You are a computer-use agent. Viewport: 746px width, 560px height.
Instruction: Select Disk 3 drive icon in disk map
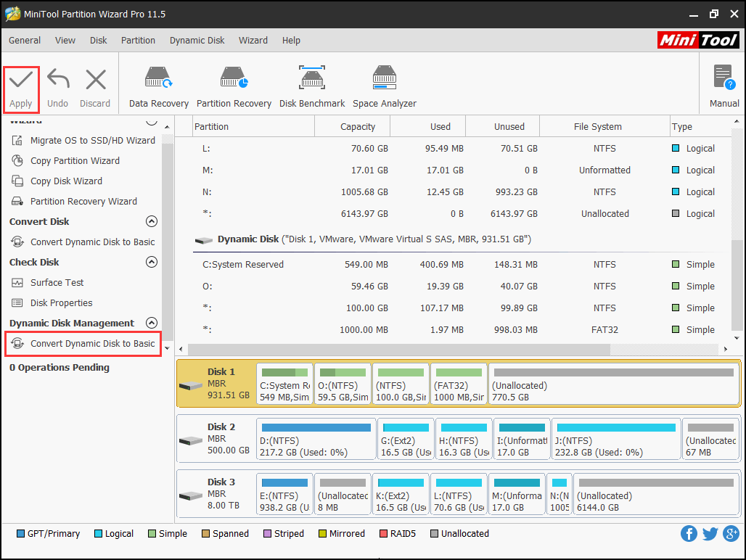[x=190, y=496]
